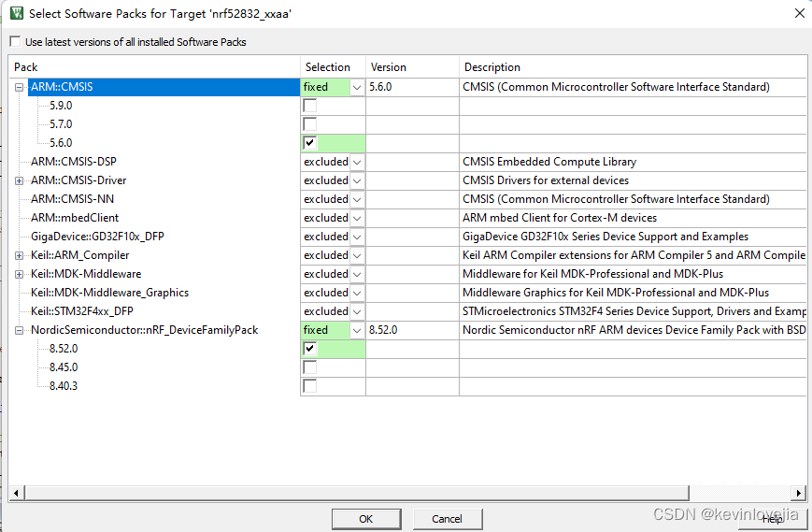Check the nRF pack 8.40.3 checkbox

309,386
